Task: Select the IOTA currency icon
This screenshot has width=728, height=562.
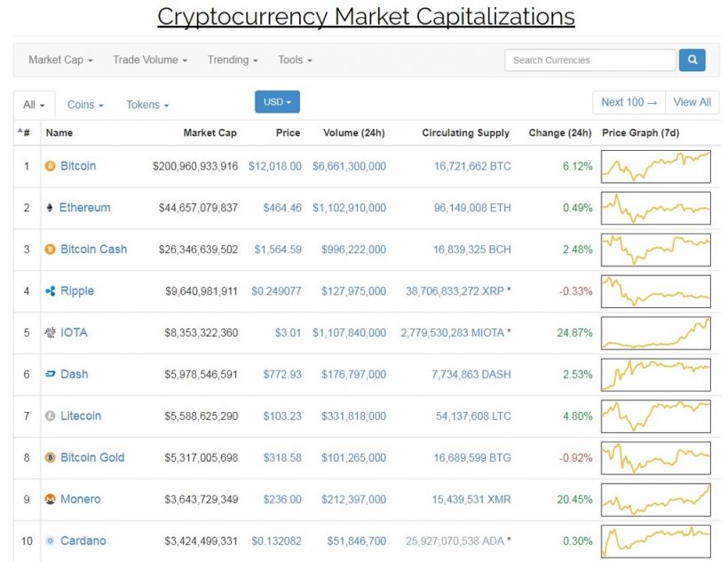Action: (x=51, y=333)
